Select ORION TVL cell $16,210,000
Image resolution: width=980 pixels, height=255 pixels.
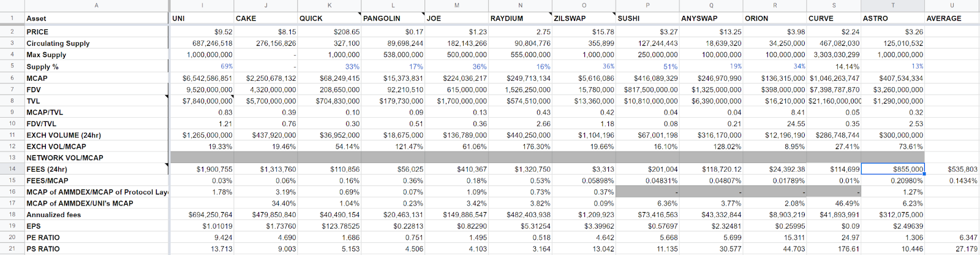774,101
